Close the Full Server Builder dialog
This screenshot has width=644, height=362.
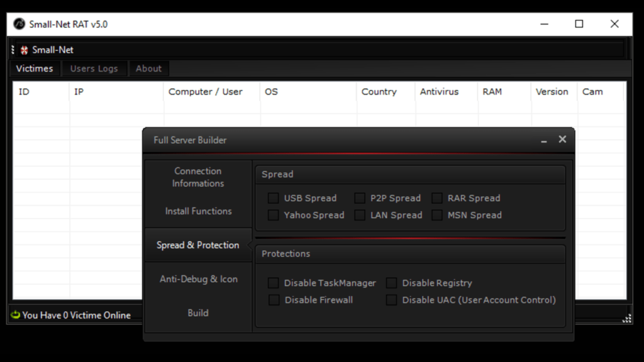point(562,140)
